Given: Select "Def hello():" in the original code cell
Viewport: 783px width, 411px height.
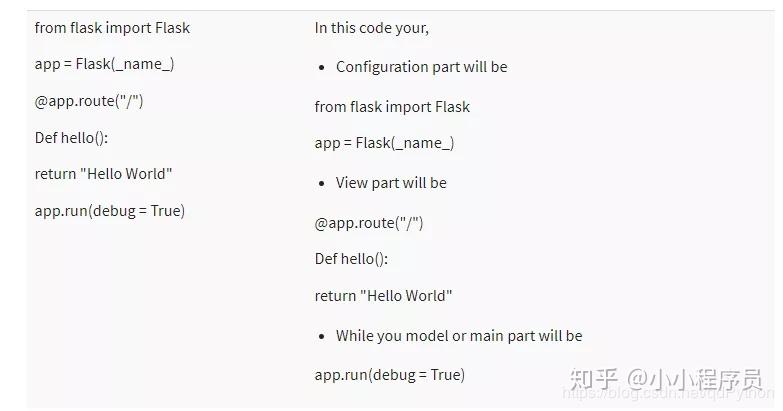Looking at the screenshot, I should tap(71, 138).
